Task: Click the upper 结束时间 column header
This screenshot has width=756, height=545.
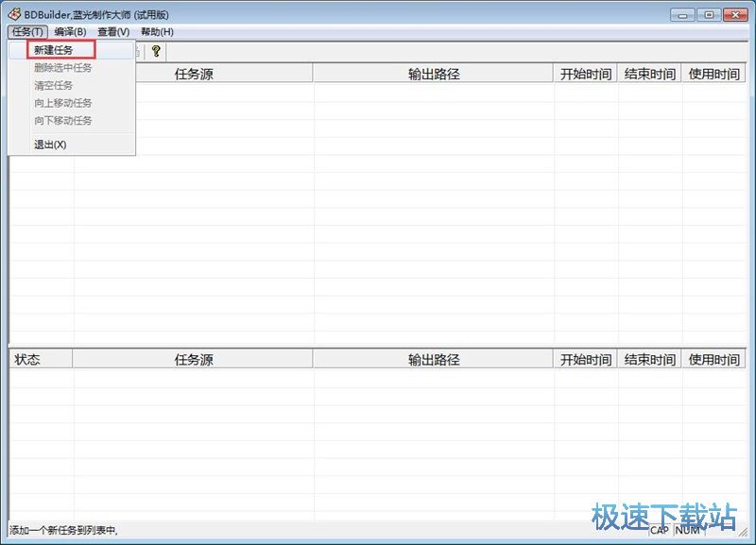Action: pyautogui.click(x=649, y=74)
